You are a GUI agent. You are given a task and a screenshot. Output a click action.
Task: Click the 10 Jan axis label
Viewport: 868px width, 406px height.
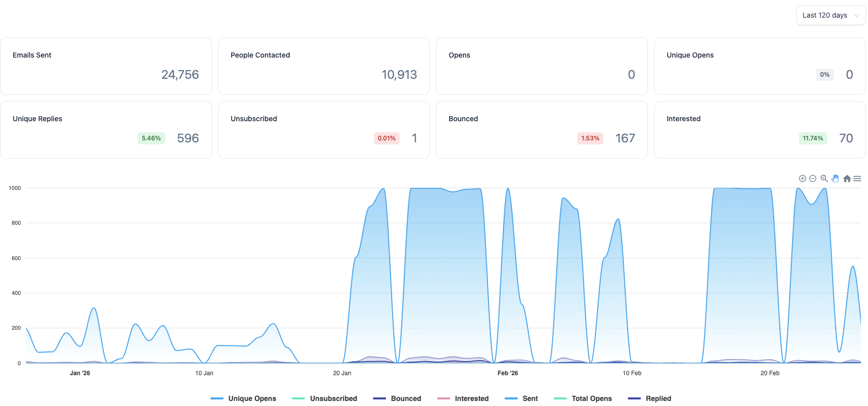click(204, 373)
